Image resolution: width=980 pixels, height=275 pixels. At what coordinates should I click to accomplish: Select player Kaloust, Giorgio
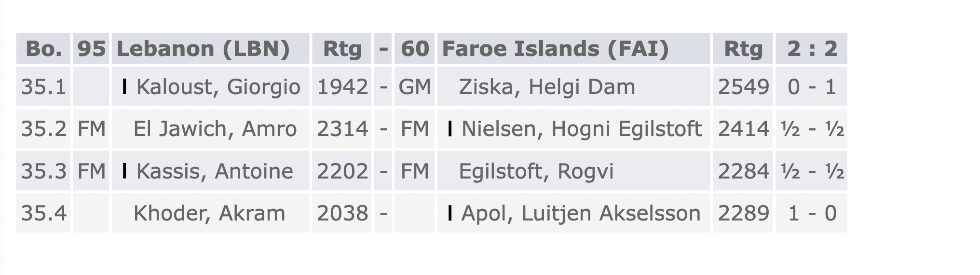[218, 87]
